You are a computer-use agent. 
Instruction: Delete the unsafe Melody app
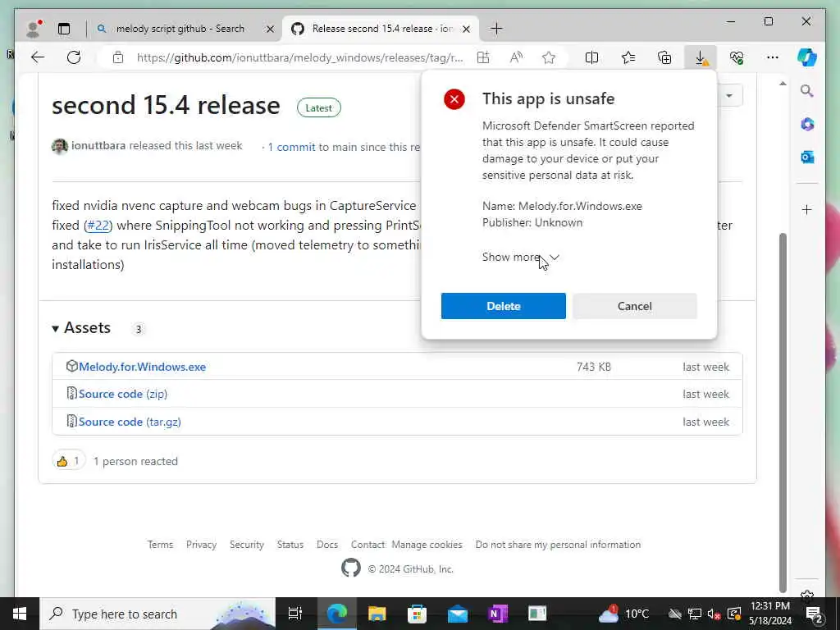(503, 306)
